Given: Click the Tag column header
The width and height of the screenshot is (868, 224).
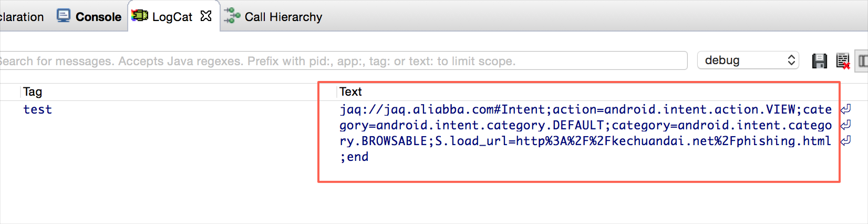Looking at the screenshot, I should coord(33,92).
